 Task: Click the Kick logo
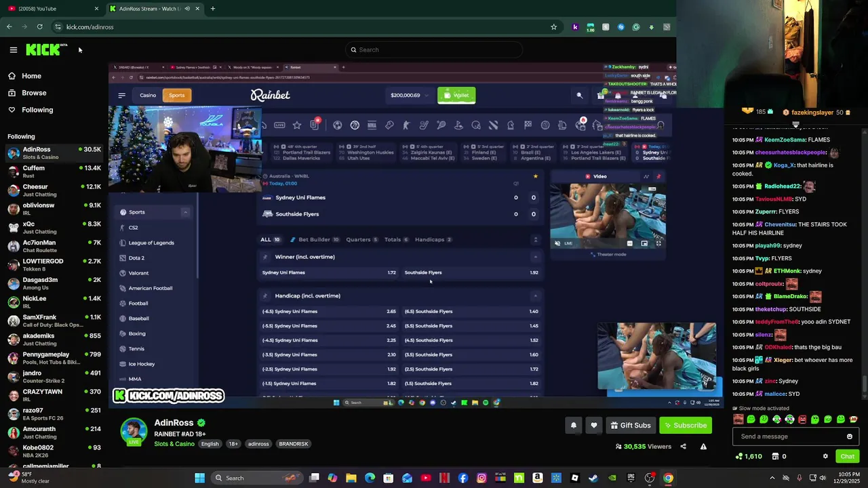(x=46, y=49)
